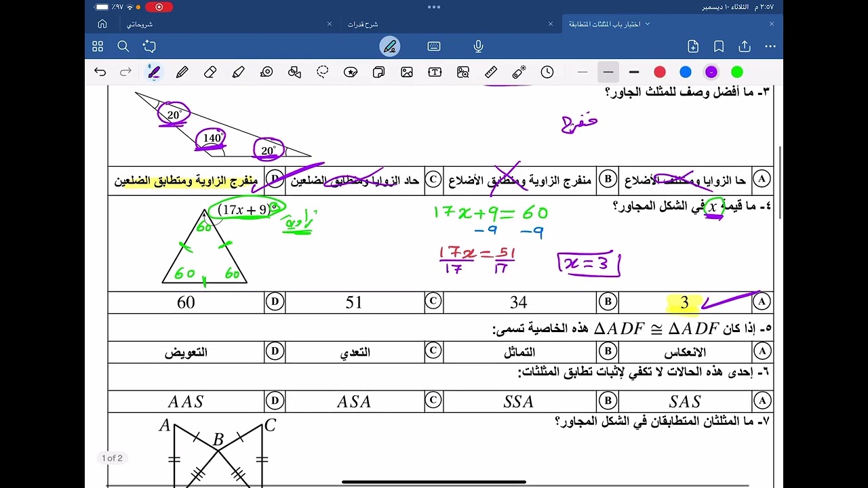Pick the green pen color
Image resolution: width=868 pixels, height=488 pixels.
click(737, 72)
